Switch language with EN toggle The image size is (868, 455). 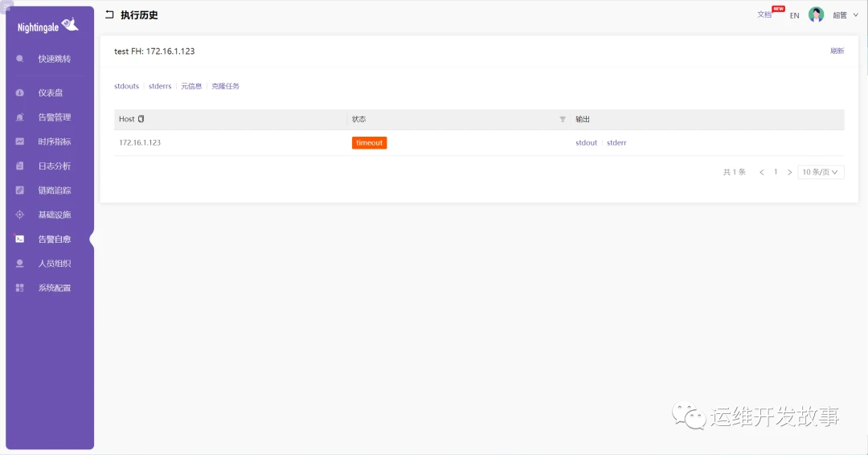point(794,15)
